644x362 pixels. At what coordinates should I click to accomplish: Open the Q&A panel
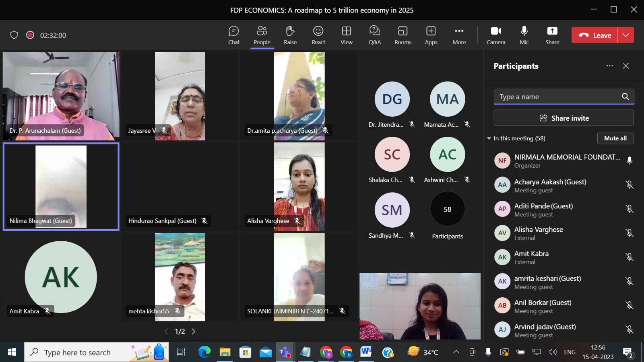(x=374, y=35)
